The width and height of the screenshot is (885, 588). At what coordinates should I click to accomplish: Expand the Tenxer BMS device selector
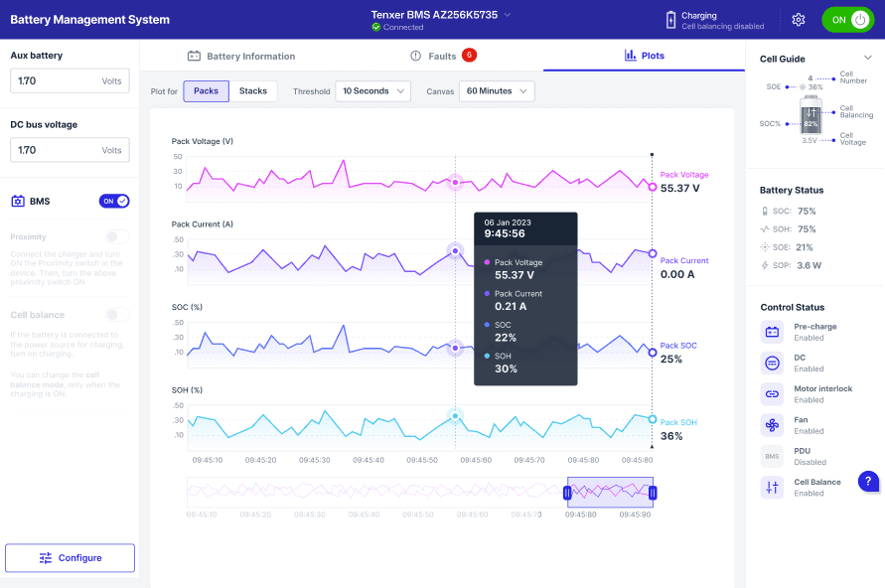click(x=508, y=15)
